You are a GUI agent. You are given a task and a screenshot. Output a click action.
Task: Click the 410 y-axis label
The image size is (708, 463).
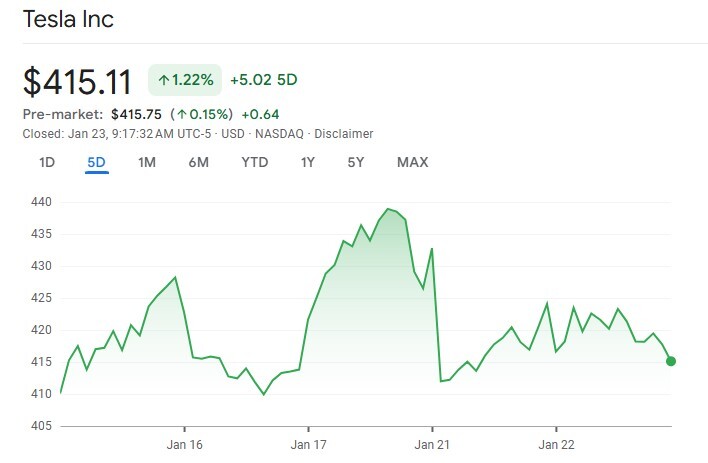(41, 393)
